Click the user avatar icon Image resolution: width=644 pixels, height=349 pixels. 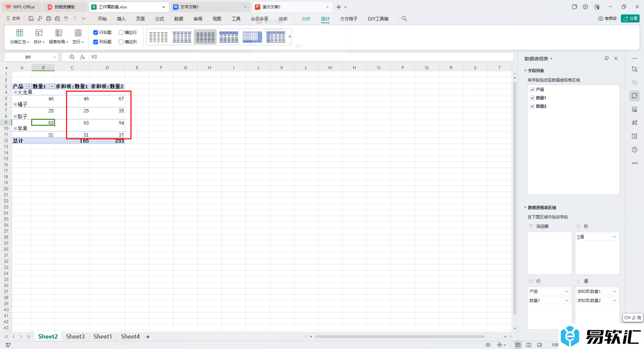[x=597, y=7]
